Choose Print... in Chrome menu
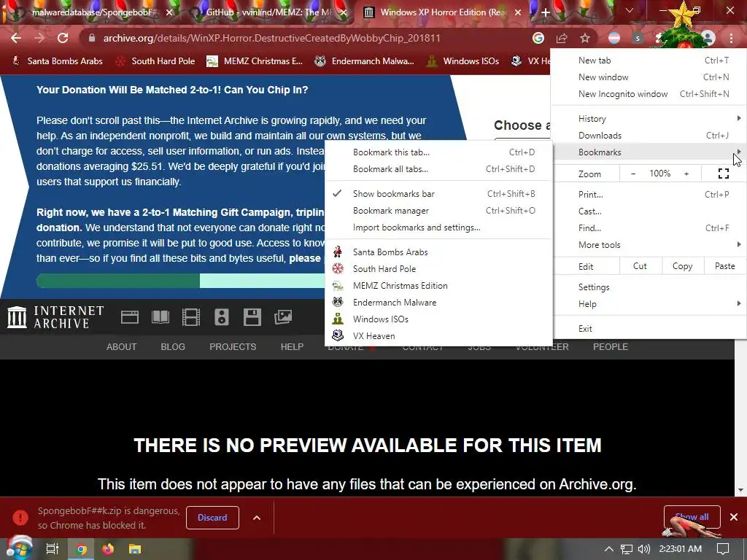Viewport: 747px width, 560px height. tap(649, 194)
